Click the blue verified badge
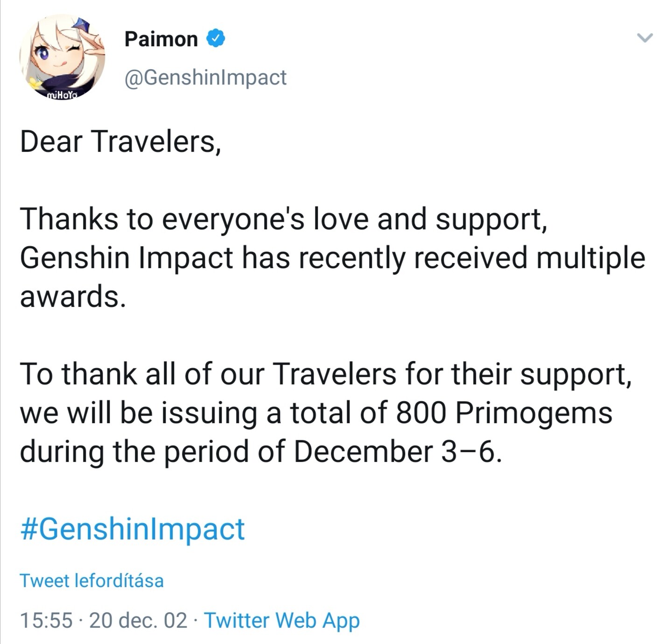Screen dimensions: 672x644 coord(216,38)
